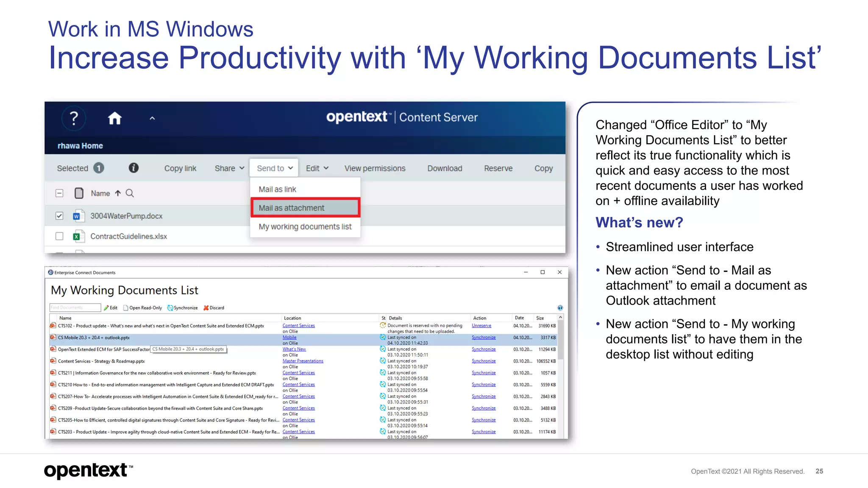Viewport: 868px width, 488px height.
Task: Open the What's New location link
Action: 294,349
